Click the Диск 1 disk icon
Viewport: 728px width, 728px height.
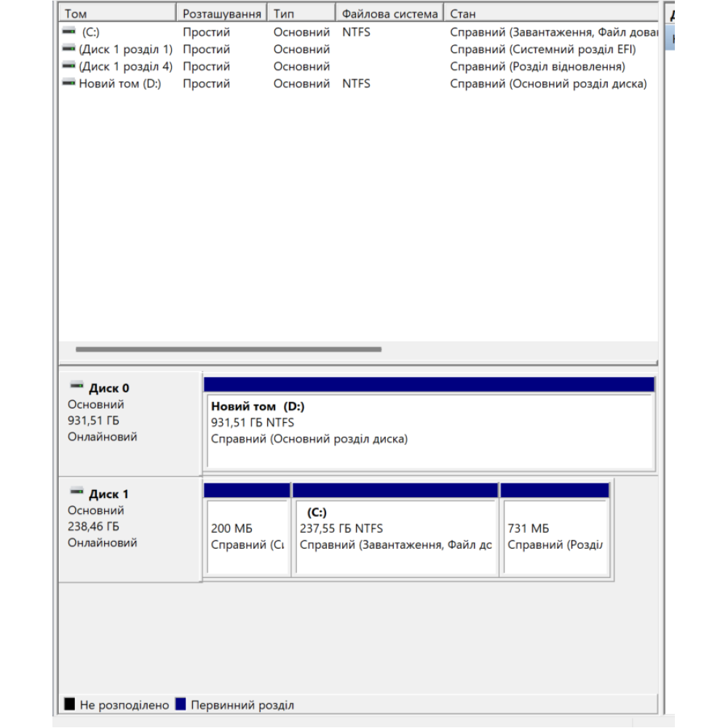pyautogui.click(x=77, y=493)
